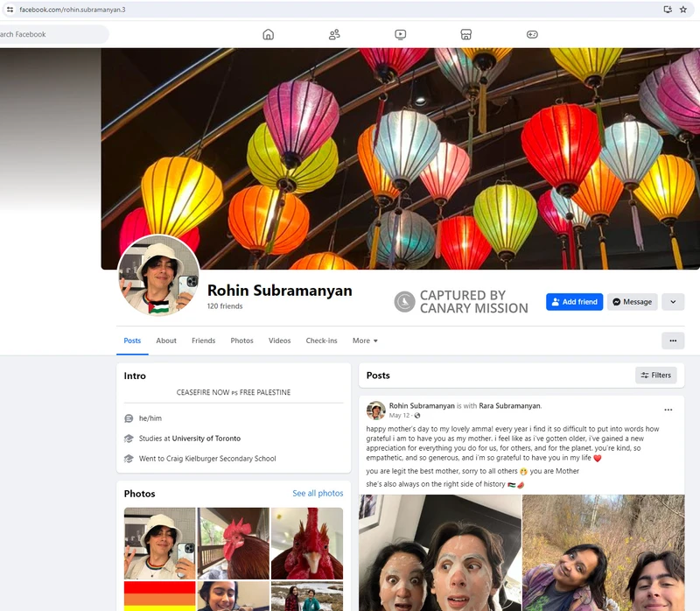Open the bucket hat selfie photo thumbnail

coord(160,543)
